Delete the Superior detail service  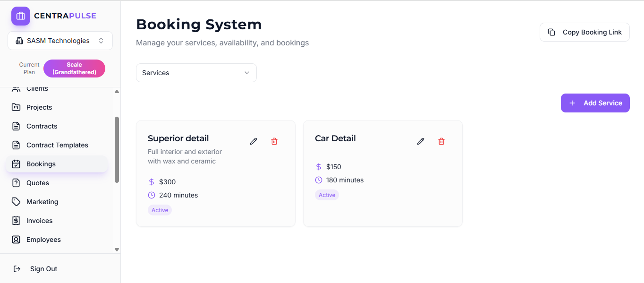pyautogui.click(x=274, y=141)
